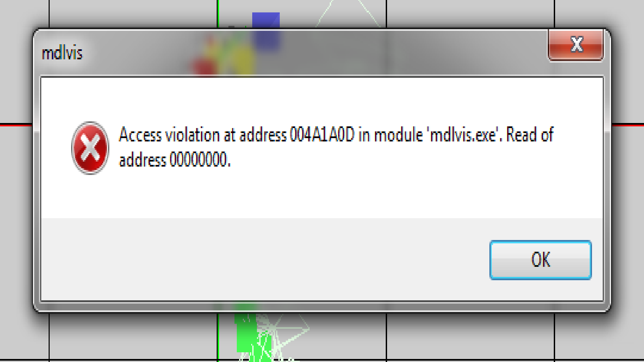Click the 'mdlvis.exe' module name text
Screen dimensions: 644x362
(x=463, y=135)
